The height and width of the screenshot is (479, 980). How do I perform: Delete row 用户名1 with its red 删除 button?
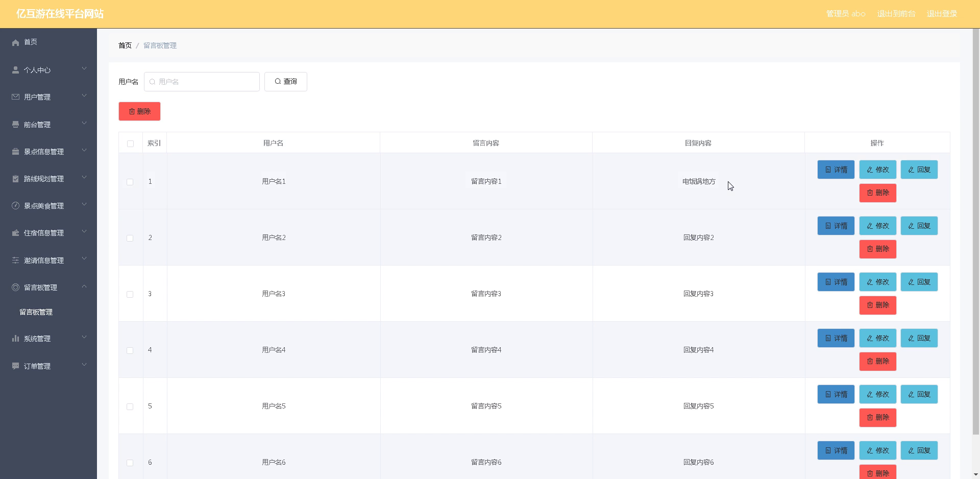tap(877, 193)
